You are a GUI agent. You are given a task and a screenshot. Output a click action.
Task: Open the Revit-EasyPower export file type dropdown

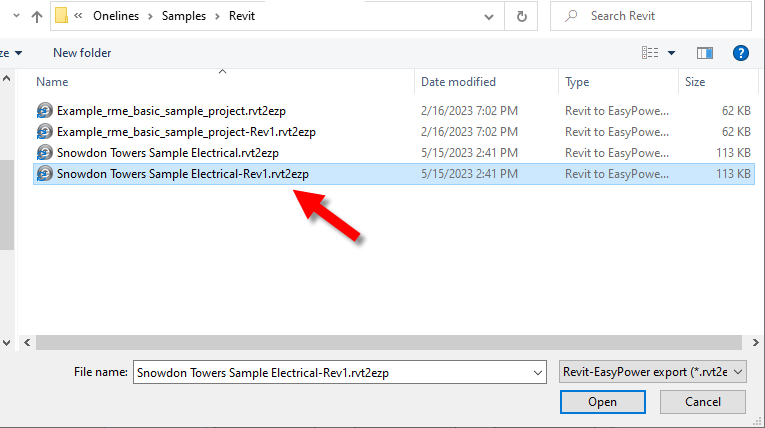click(x=652, y=371)
